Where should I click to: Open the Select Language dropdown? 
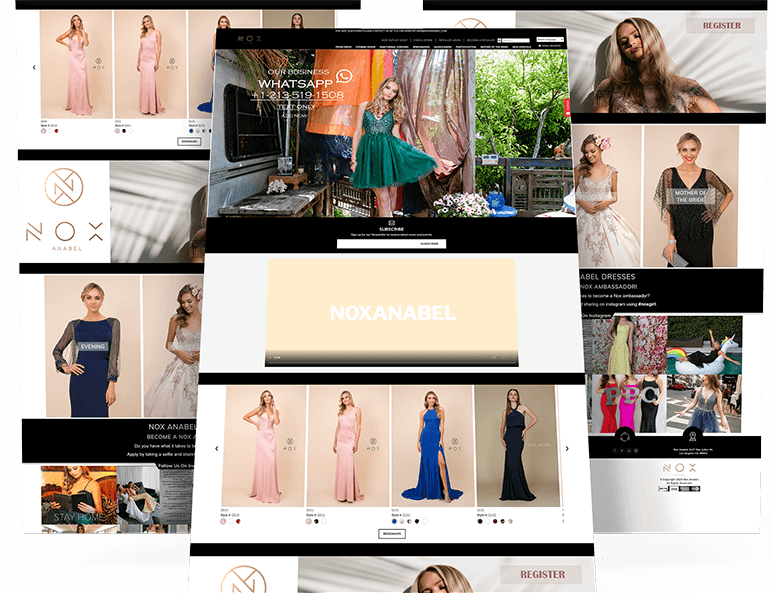(x=550, y=39)
